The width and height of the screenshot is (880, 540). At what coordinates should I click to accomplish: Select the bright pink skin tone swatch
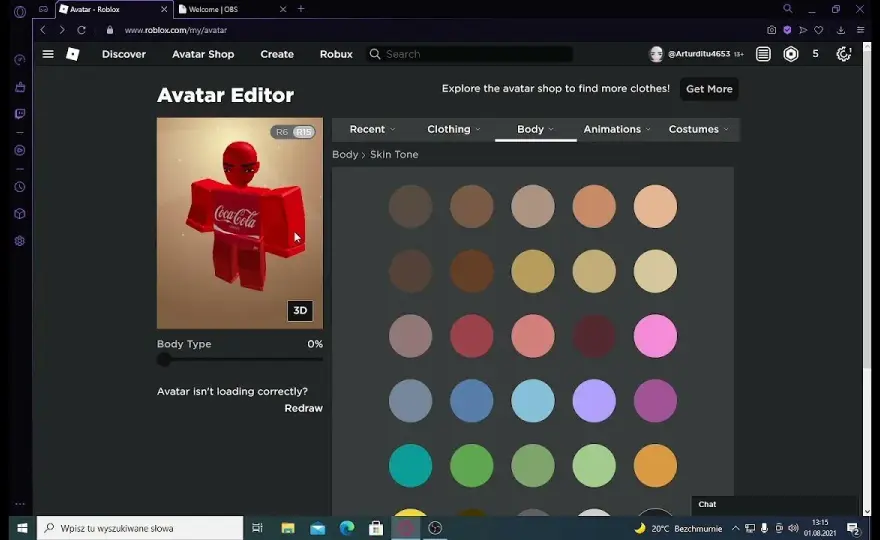pyautogui.click(x=655, y=336)
